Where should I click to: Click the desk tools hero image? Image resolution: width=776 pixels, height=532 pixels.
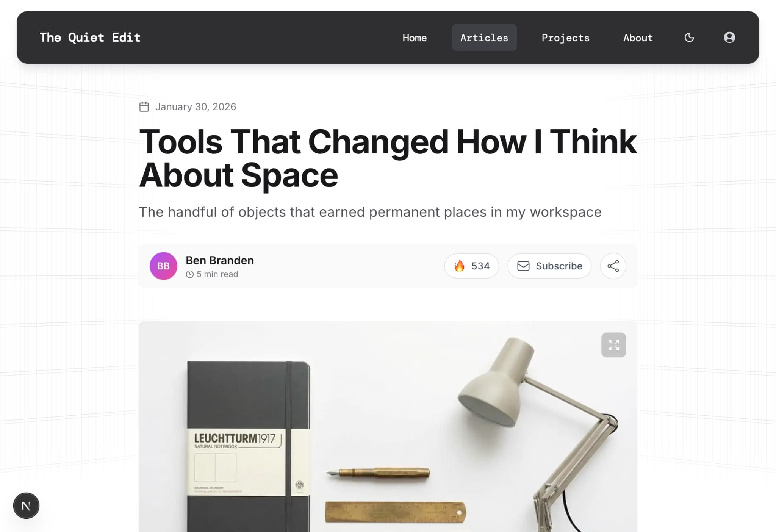pyautogui.click(x=388, y=427)
